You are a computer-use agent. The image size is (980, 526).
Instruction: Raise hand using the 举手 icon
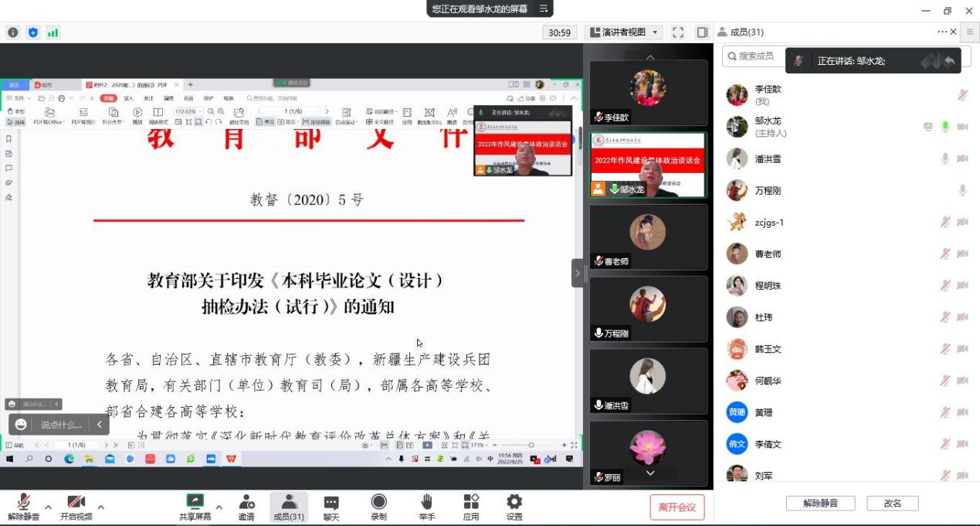(x=426, y=507)
